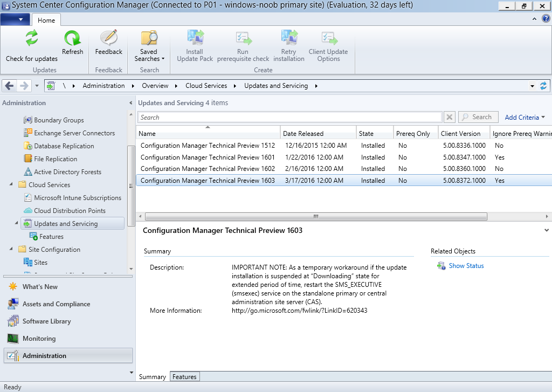552x392 pixels.
Task: Open File Replication node
Action: pos(56,159)
